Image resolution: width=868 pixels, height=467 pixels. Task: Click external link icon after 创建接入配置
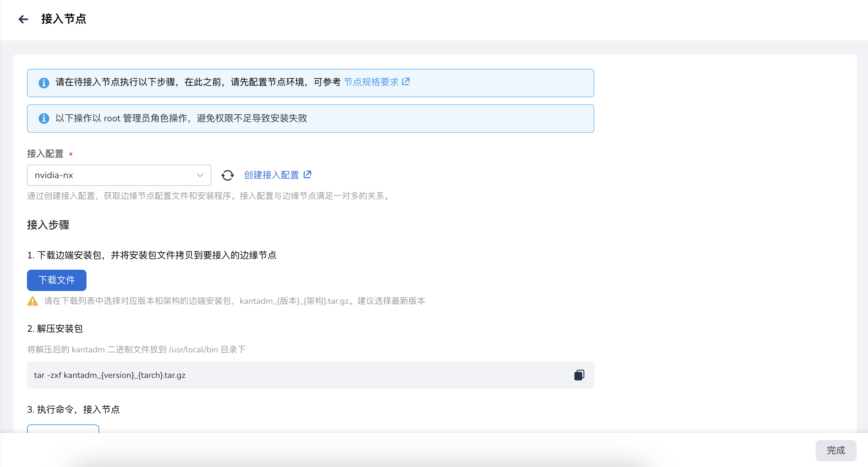coord(307,174)
